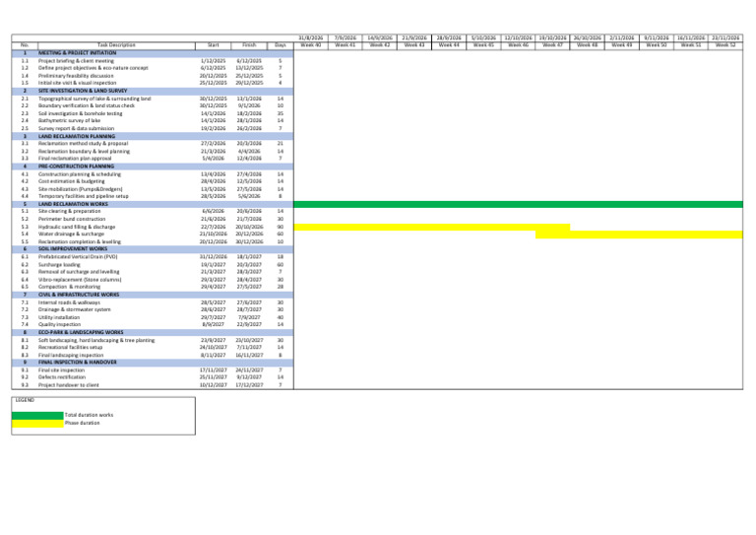The height and width of the screenshot is (535, 756).
Task: Click the 'Finish' column header
Action: click(249, 45)
